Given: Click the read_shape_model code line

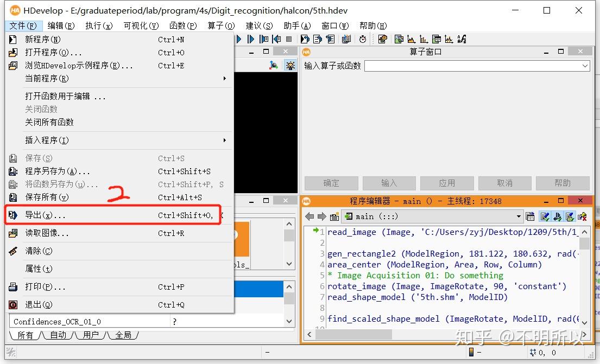Looking at the screenshot, I should [x=418, y=297].
